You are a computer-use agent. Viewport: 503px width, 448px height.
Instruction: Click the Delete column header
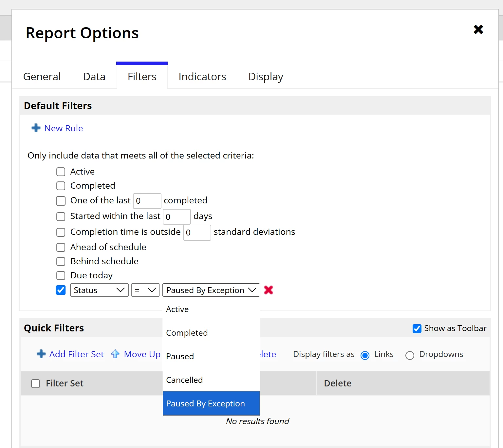click(338, 383)
